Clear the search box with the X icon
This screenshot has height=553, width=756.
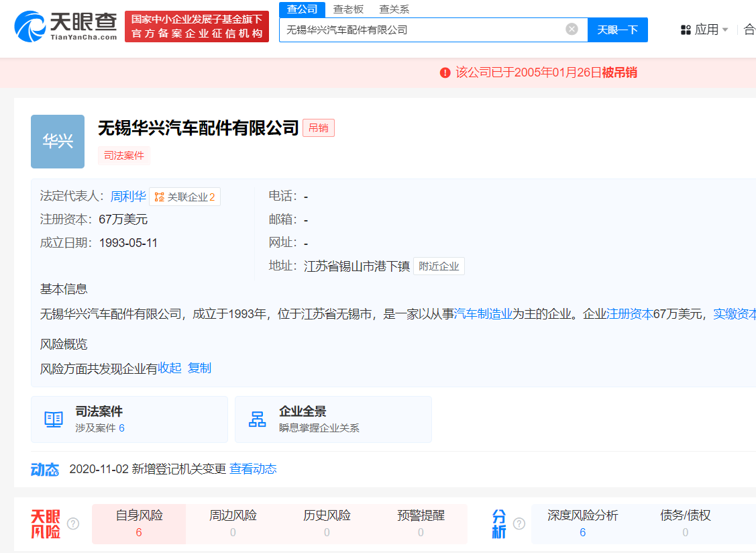click(572, 30)
